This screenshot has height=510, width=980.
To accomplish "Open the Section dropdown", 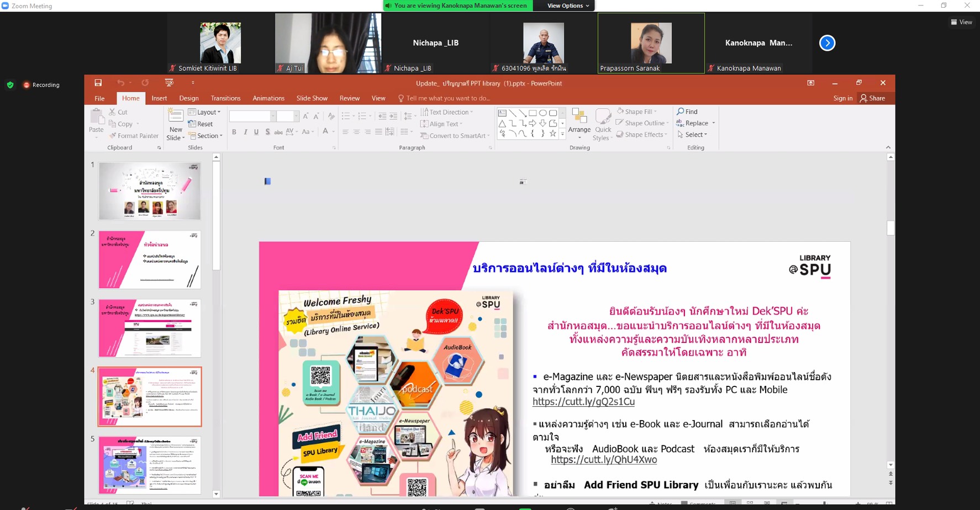I will [206, 136].
